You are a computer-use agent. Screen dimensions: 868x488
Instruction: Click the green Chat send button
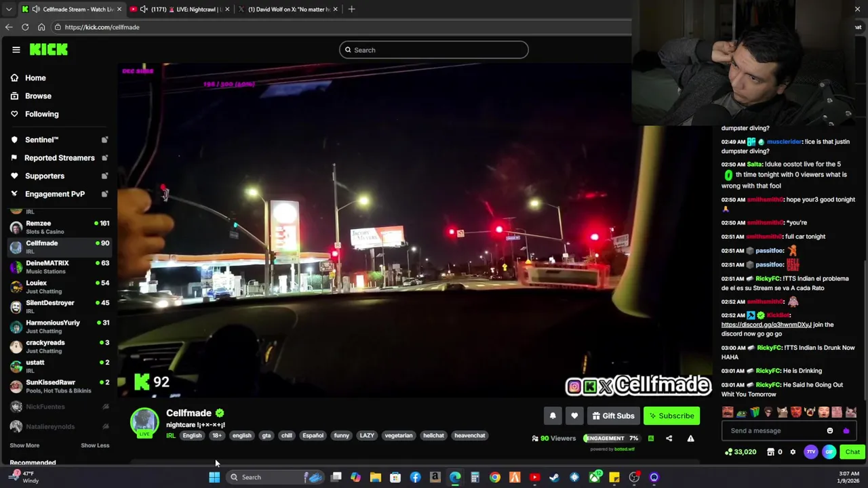click(852, 452)
